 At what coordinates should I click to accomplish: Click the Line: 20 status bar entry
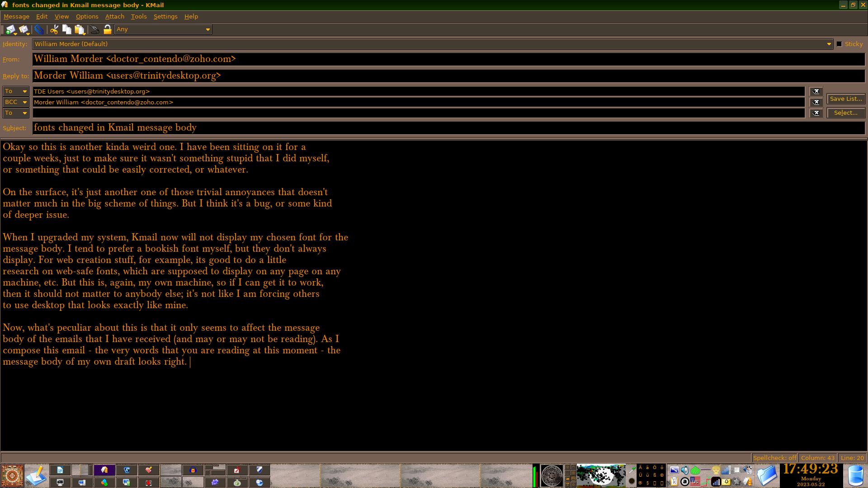(x=852, y=458)
